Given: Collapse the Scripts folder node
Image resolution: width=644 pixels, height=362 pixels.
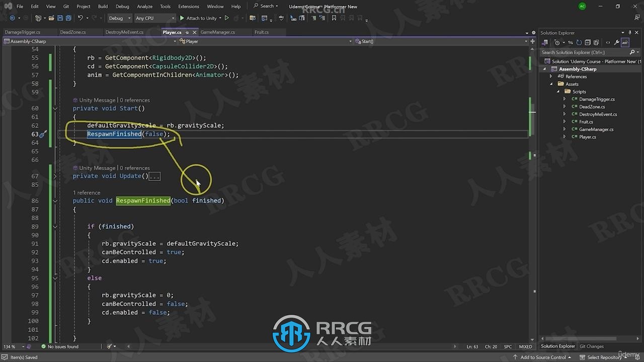Looking at the screenshot, I should [x=558, y=92].
